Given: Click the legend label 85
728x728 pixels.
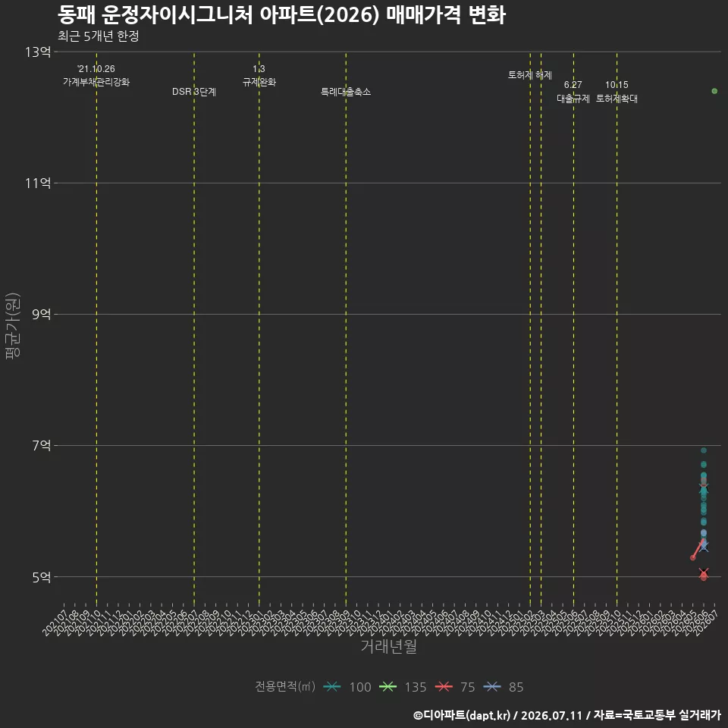Looking at the screenshot, I should coord(516,687).
